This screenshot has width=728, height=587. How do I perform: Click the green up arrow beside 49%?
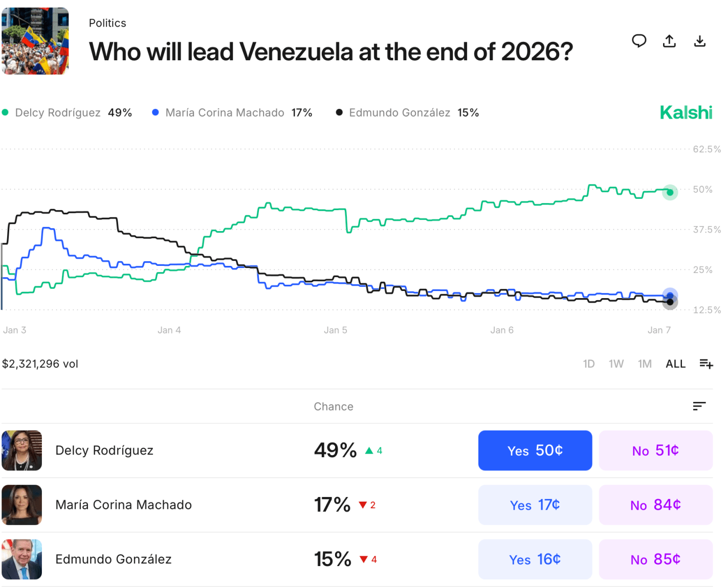(369, 450)
